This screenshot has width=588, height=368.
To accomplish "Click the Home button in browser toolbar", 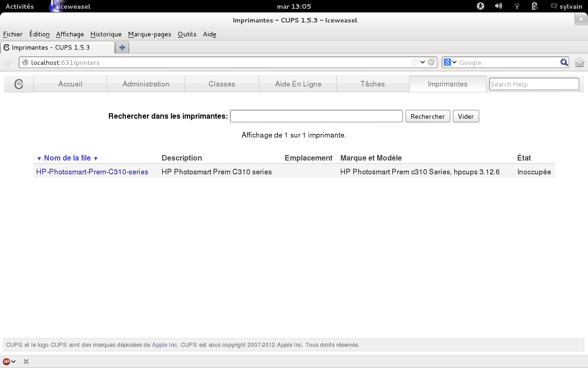I will coord(579,63).
